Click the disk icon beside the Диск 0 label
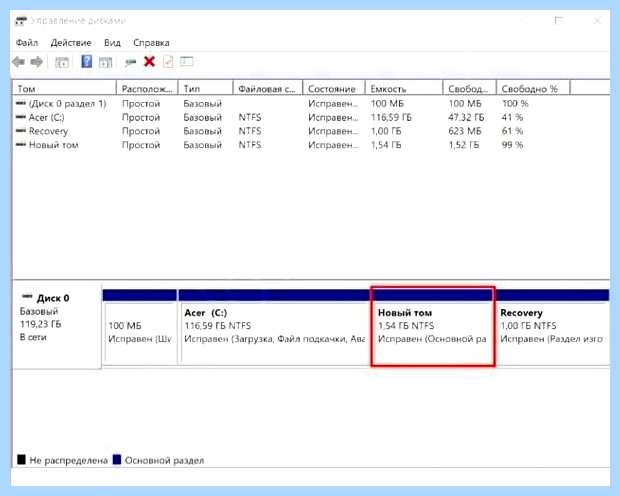 click(27, 297)
